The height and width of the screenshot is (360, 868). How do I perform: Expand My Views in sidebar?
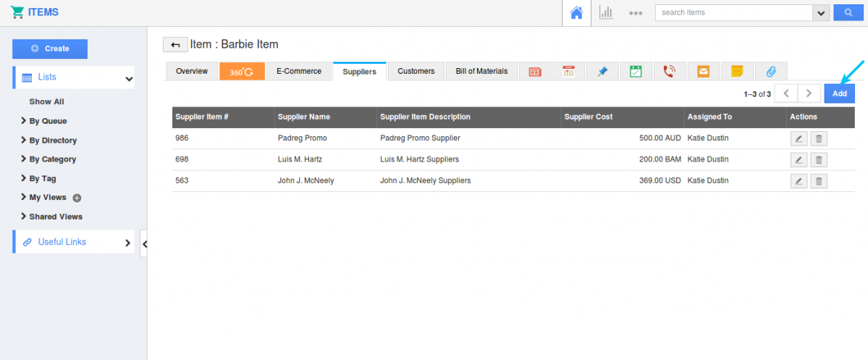coord(43,197)
